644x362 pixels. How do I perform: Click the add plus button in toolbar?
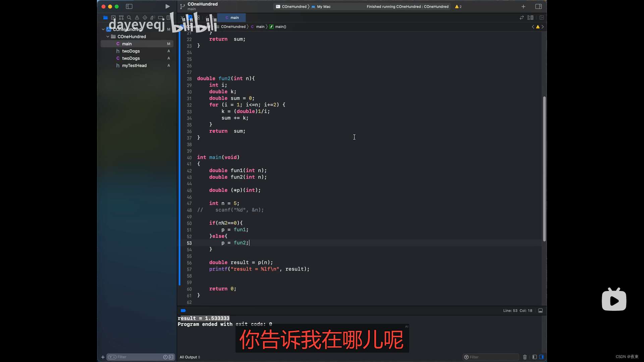coord(523,7)
